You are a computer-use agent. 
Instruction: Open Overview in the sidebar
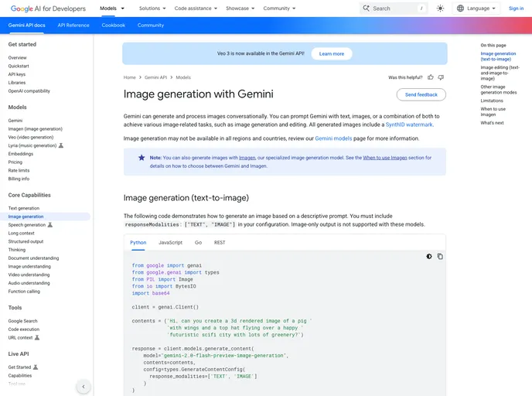tap(17, 58)
